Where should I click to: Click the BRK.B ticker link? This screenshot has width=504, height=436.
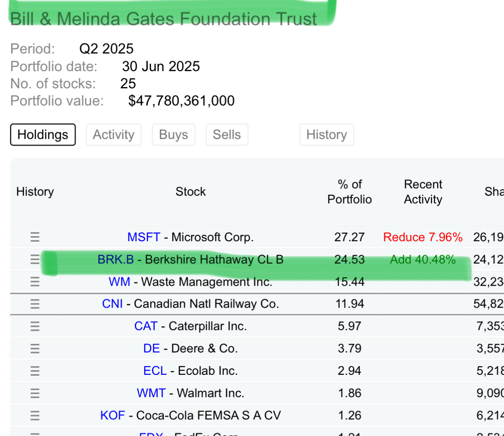pyautogui.click(x=115, y=259)
